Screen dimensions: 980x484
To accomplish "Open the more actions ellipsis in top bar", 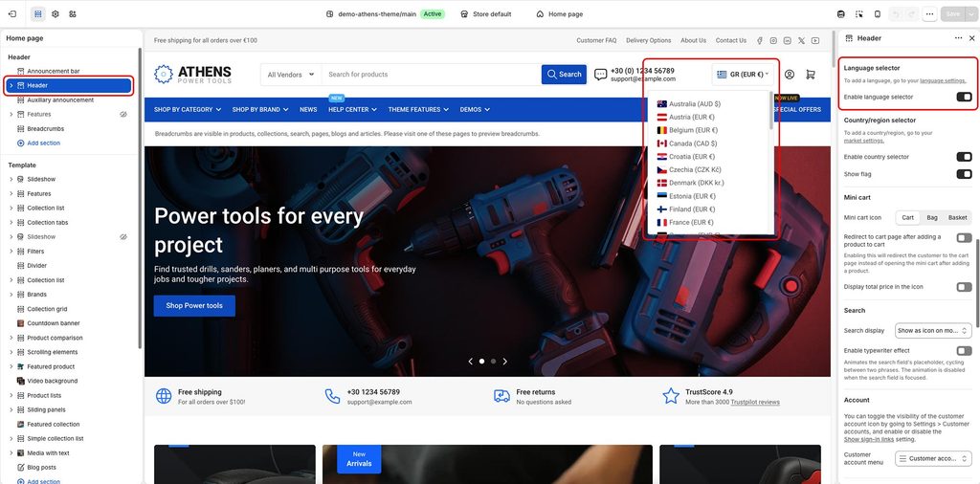I will 929,13.
